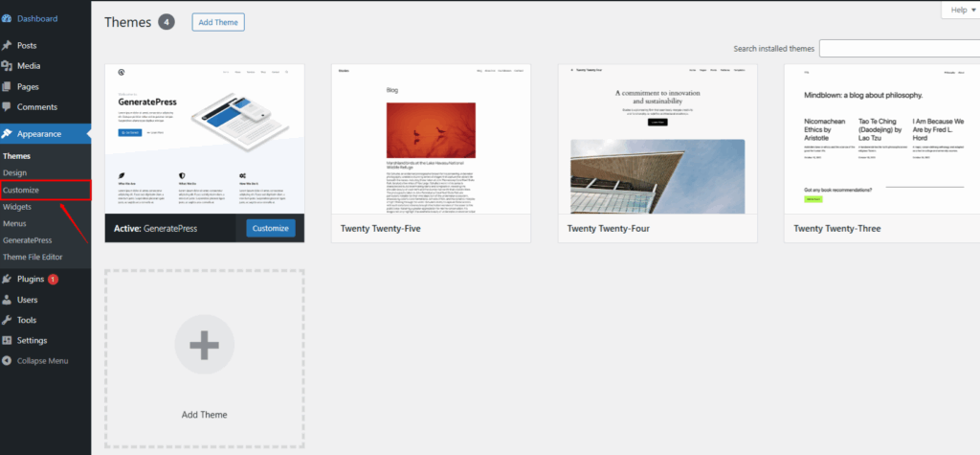Click the Media icon in sidebar

coord(7,66)
